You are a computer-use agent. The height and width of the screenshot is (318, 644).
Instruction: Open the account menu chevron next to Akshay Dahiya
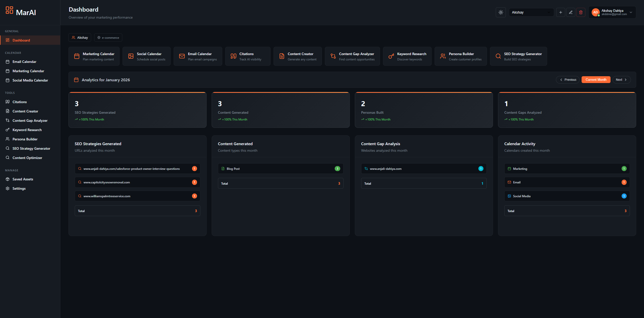pos(631,12)
